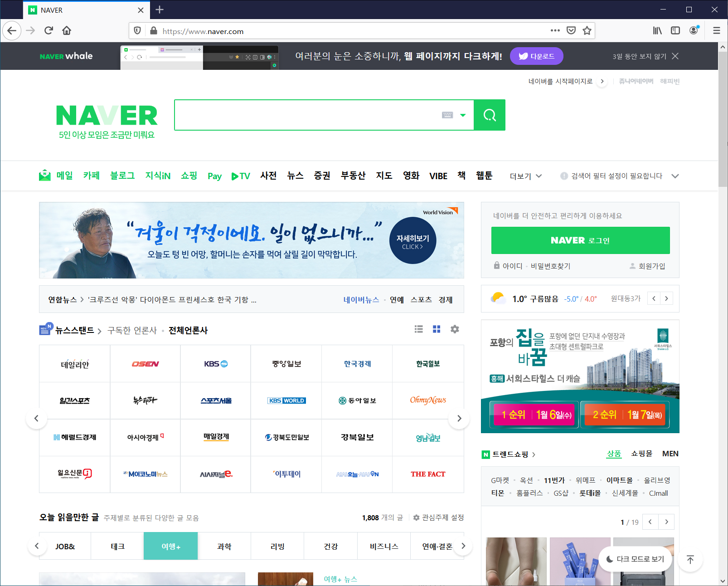Open the Firefox account avatar icon
Screen dimensions: 728x586
click(694, 31)
